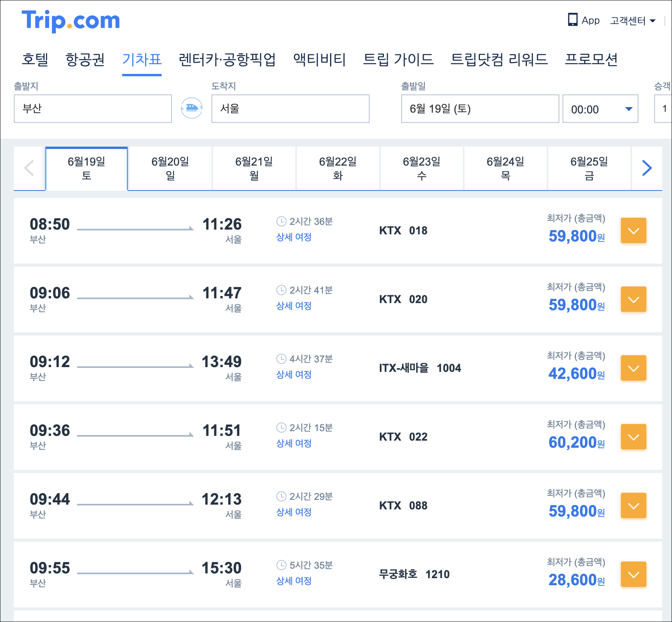Screen dimensions: 672x622
Task: Open 상세 여정 link for 09:44 train
Action: click(x=294, y=512)
